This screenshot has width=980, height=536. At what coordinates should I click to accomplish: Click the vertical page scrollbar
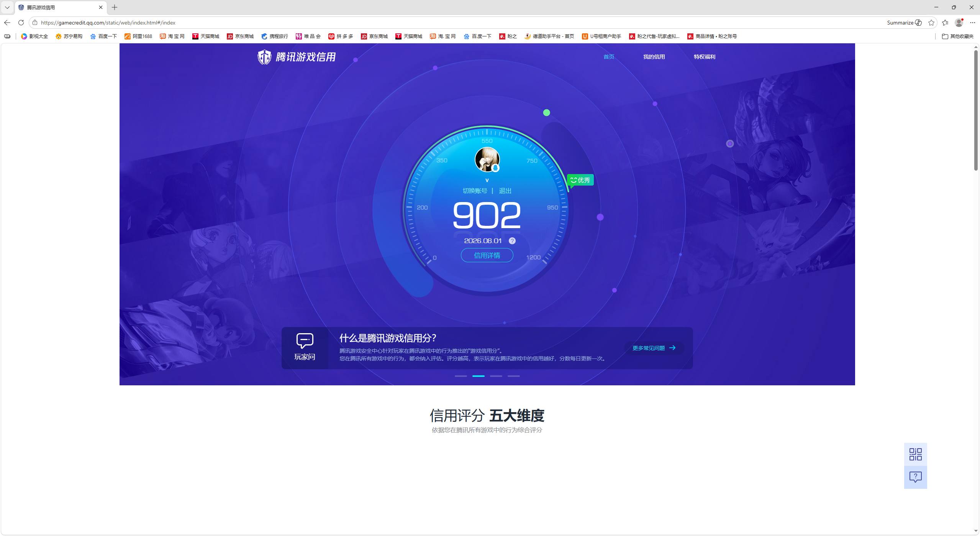point(976,110)
